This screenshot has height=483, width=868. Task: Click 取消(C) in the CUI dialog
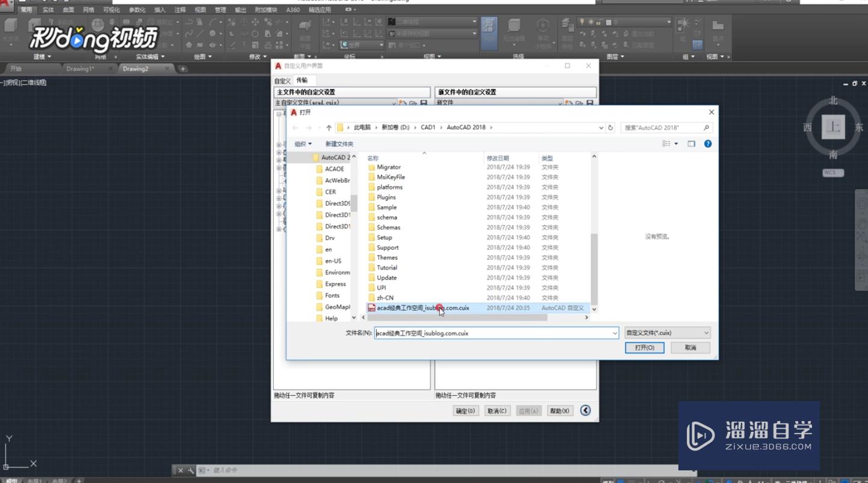pos(497,411)
